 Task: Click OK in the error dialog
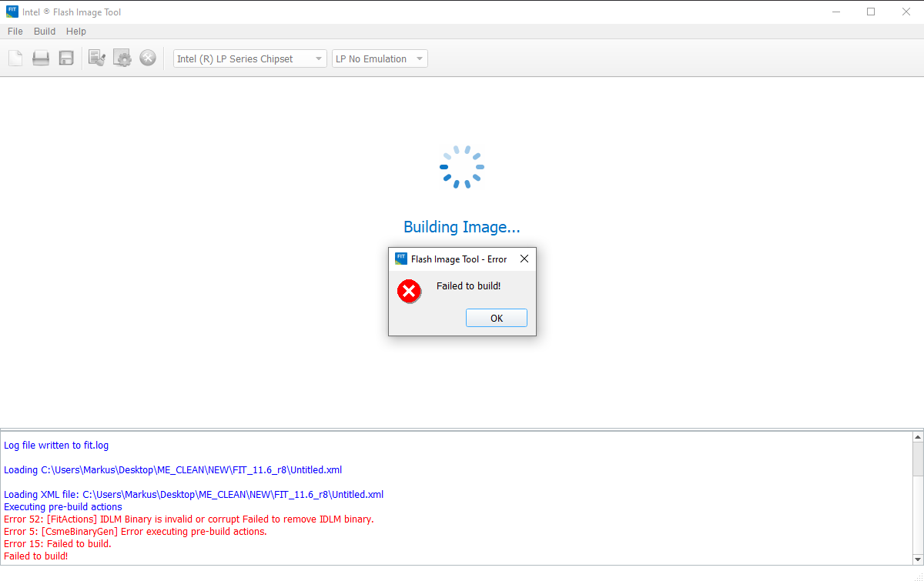[497, 318]
